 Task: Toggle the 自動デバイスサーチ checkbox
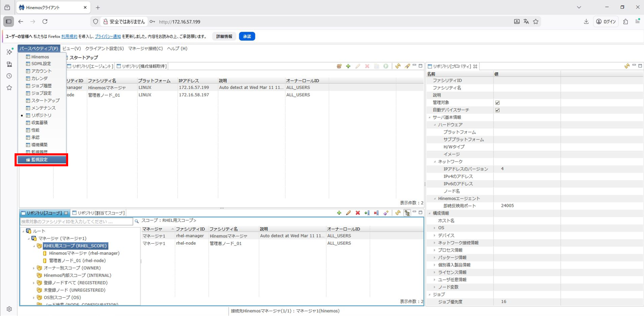pyautogui.click(x=497, y=110)
